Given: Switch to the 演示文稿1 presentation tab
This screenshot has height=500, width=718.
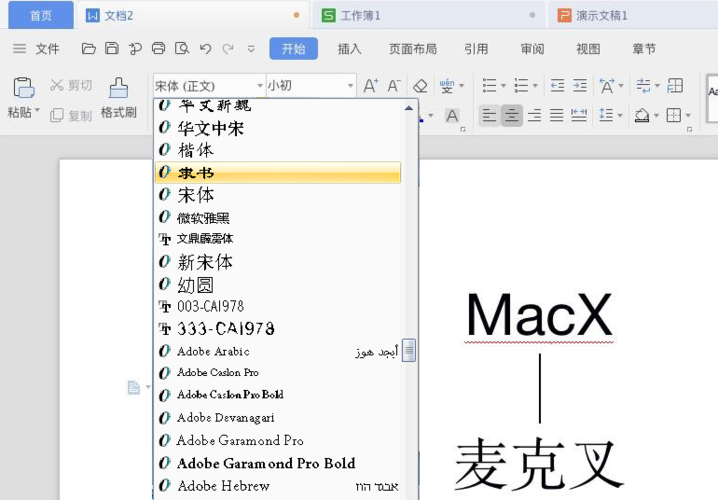Looking at the screenshot, I should [634, 16].
